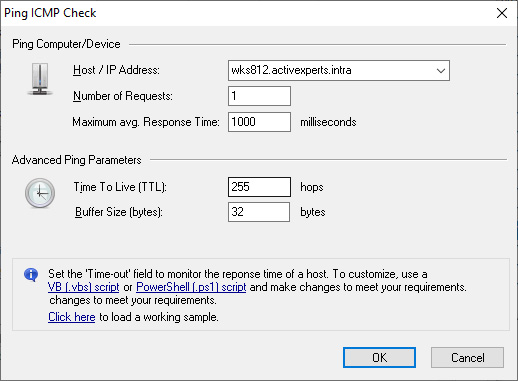Click the host field showing wks812.activexperts.intra
The image size is (518, 381).
[339, 71]
